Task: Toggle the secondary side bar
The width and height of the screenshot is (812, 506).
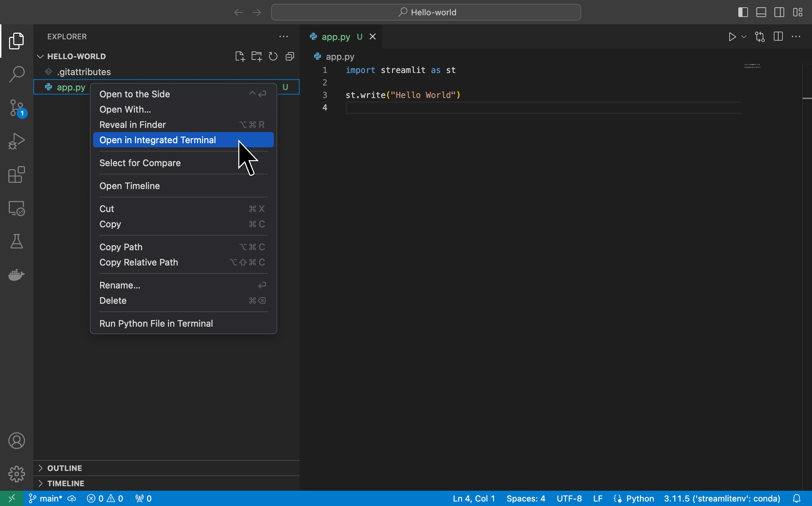Action: click(779, 12)
